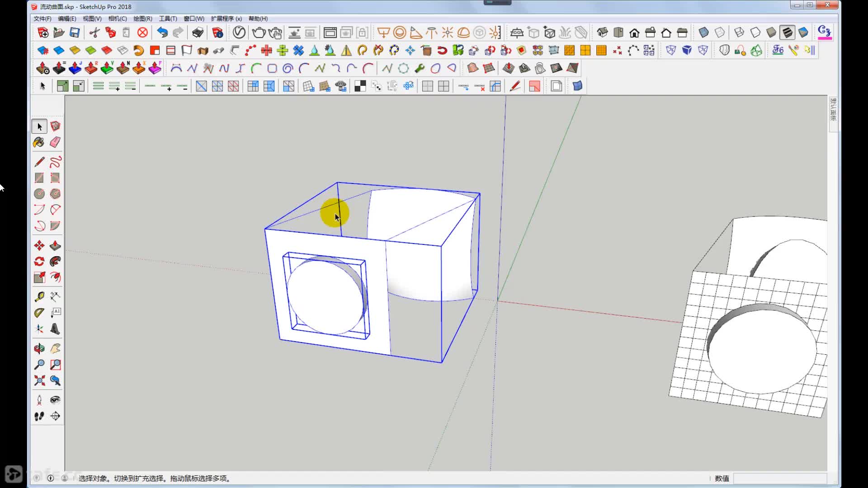Choose the Polygon tool

click(55, 194)
